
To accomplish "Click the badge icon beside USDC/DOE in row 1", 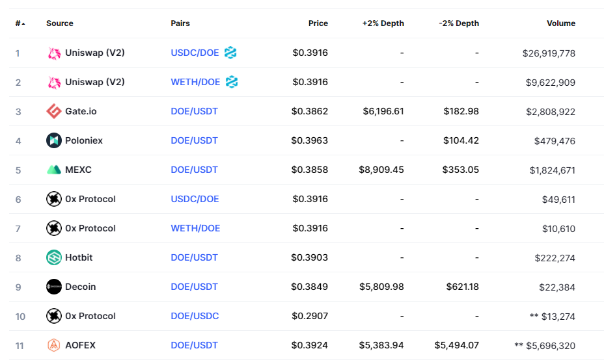I will pyautogui.click(x=230, y=53).
